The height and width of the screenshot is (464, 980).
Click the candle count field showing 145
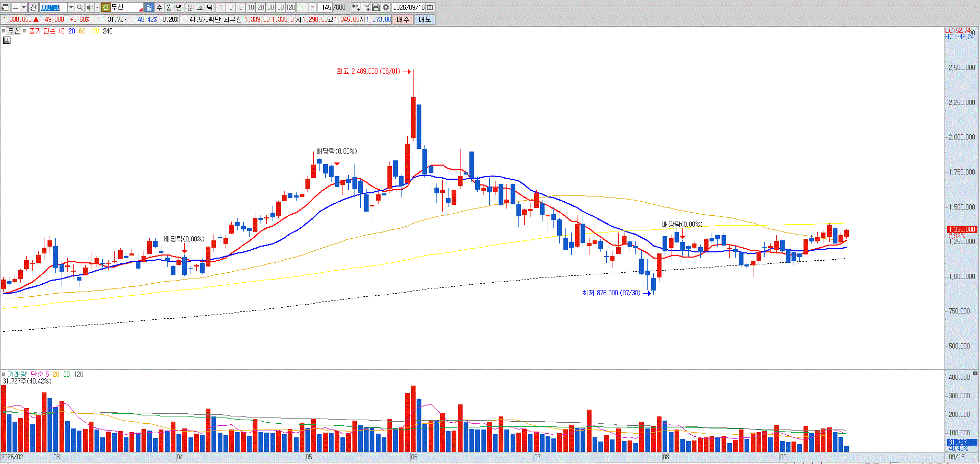[325, 7]
